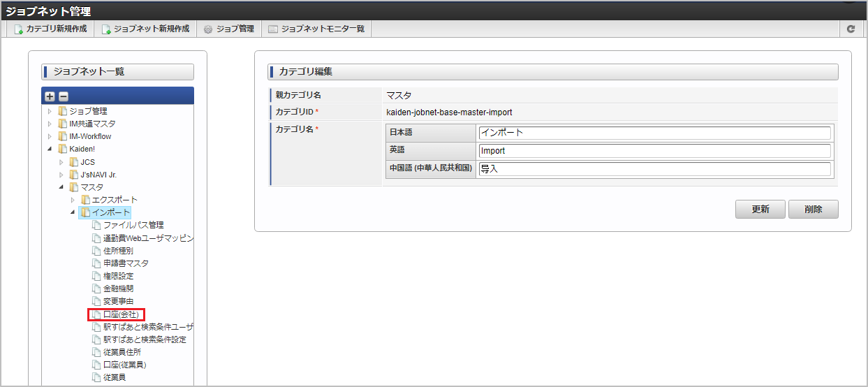The width and height of the screenshot is (868, 387).
Task: Open the 申請書マスタ jobnet
Action: pyautogui.click(x=126, y=263)
